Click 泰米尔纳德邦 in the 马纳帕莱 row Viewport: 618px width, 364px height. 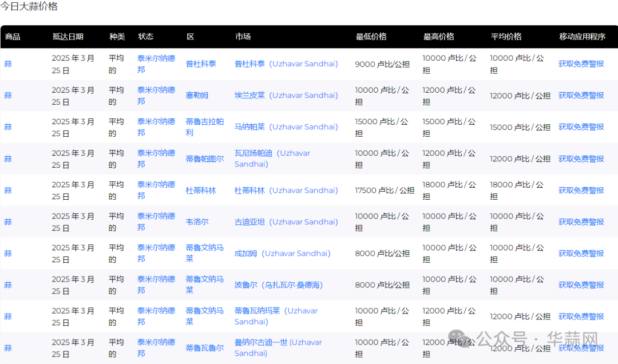tap(156, 127)
